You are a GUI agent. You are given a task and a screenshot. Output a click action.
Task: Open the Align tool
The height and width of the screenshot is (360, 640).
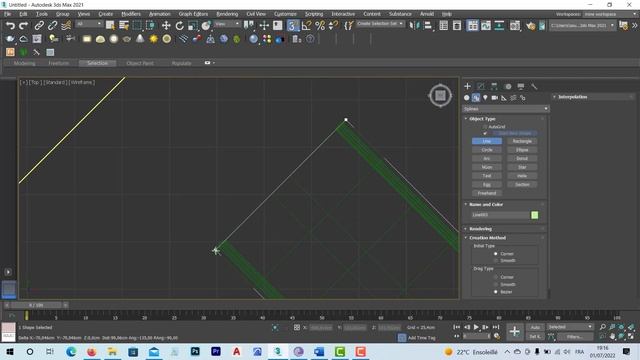click(x=428, y=26)
